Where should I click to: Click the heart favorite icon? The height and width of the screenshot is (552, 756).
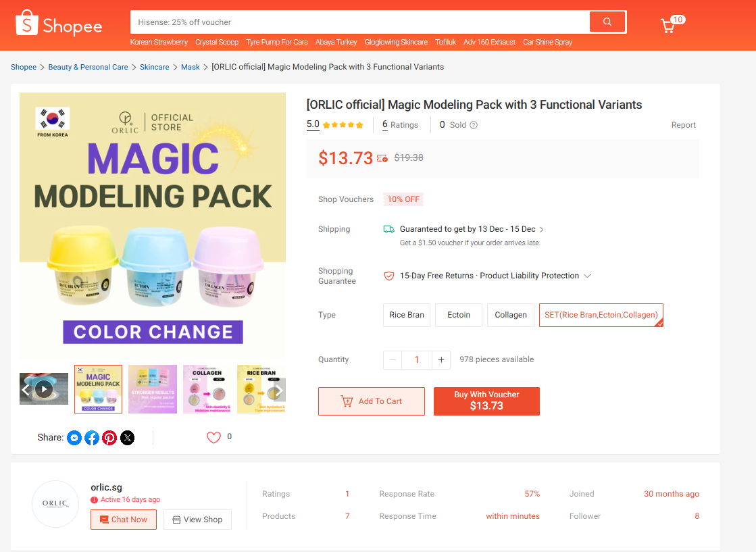(x=213, y=437)
